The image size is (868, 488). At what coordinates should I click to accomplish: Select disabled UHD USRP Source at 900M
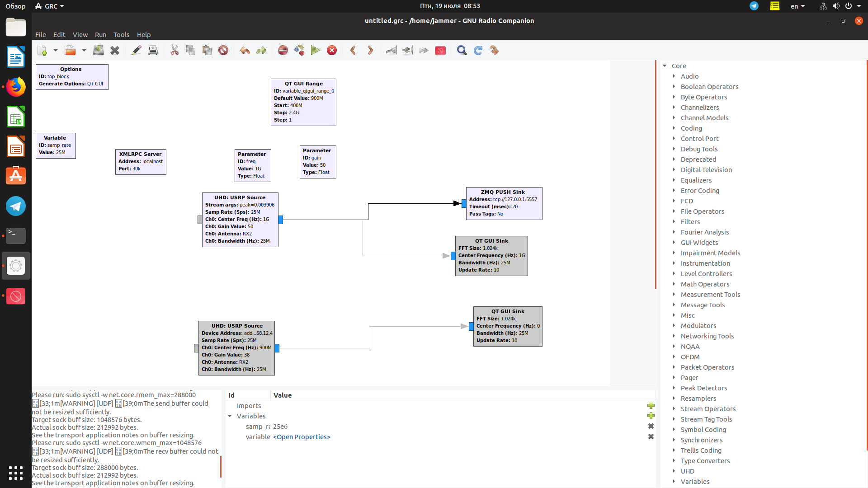236,348
